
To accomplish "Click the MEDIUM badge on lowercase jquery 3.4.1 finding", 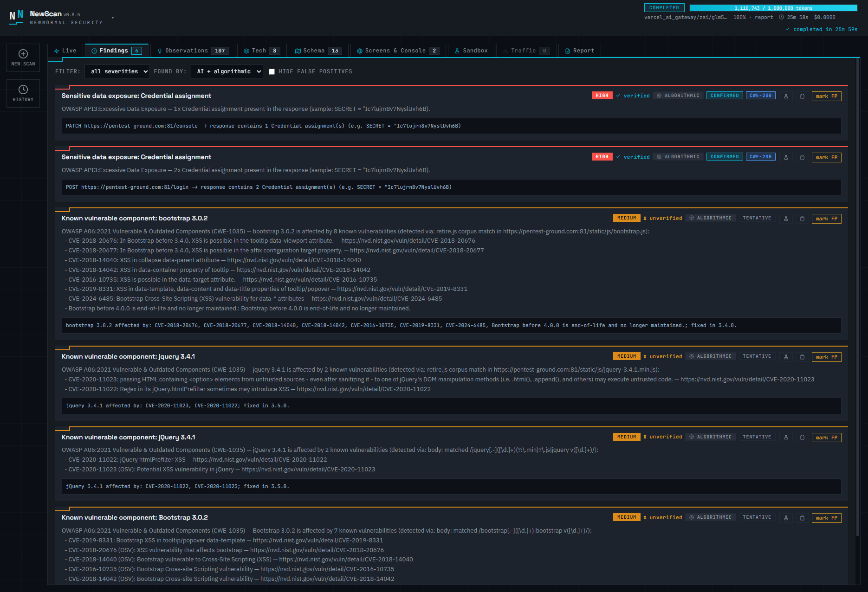I will click(x=627, y=356).
